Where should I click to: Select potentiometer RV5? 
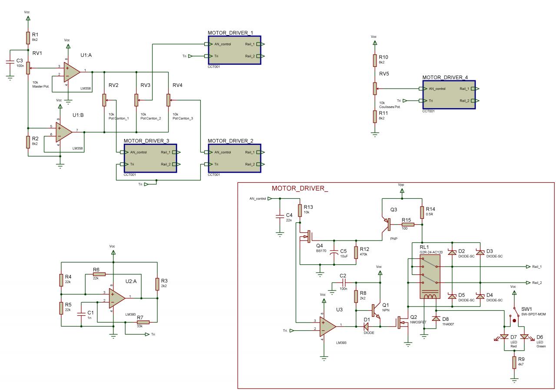coord(375,89)
